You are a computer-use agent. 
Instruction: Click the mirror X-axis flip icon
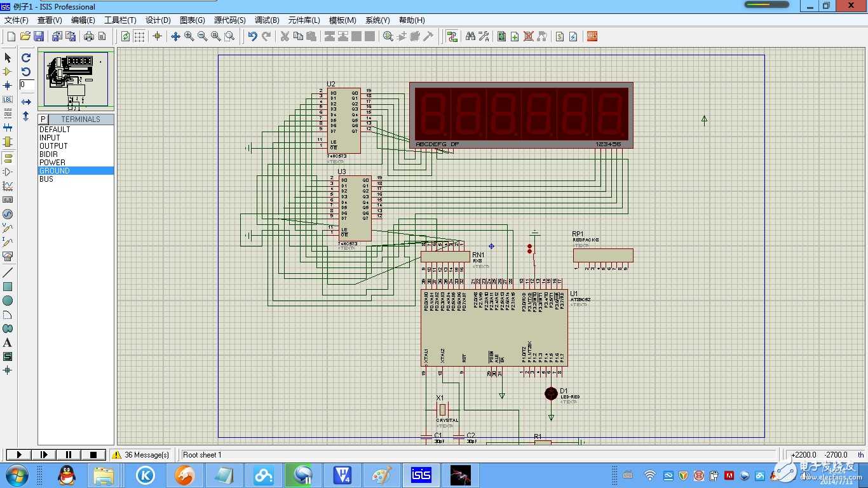(26, 102)
